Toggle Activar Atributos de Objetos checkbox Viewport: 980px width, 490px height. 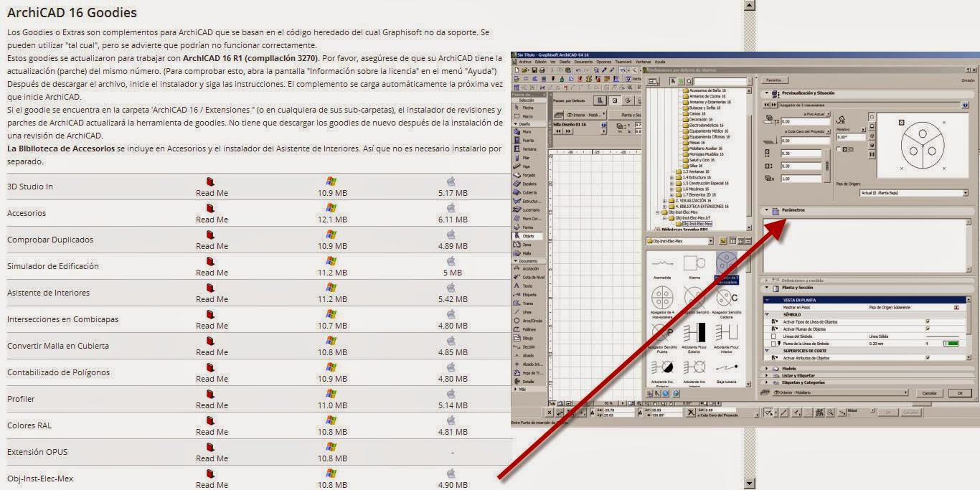[928, 357]
